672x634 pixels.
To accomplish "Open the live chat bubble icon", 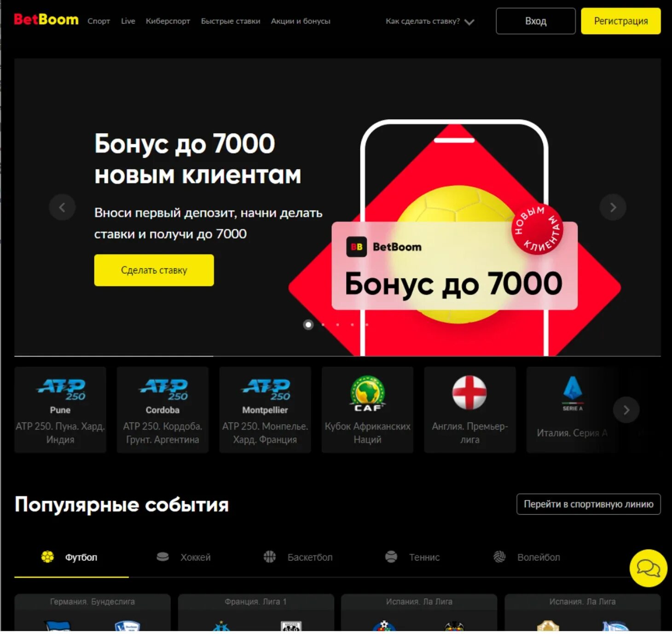I will (x=648, y=568).
